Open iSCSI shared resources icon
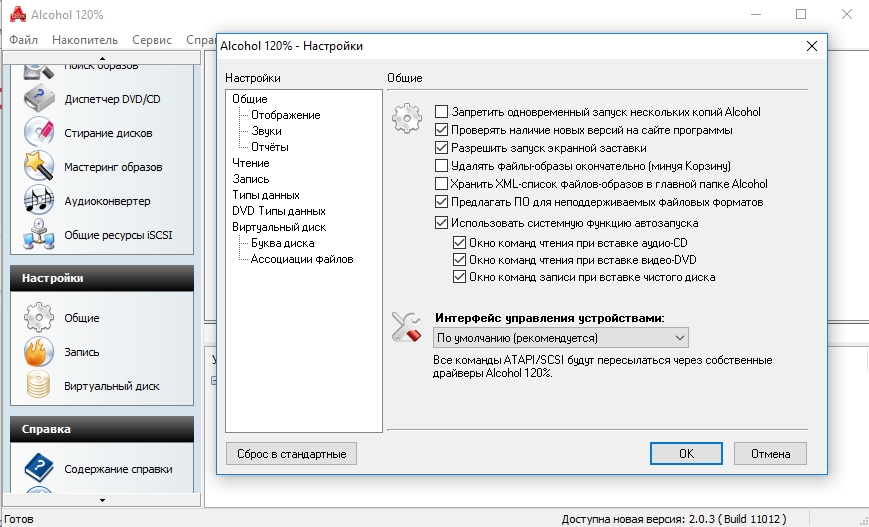The width and height of the screenshot is (869, 527). (39, 235)
